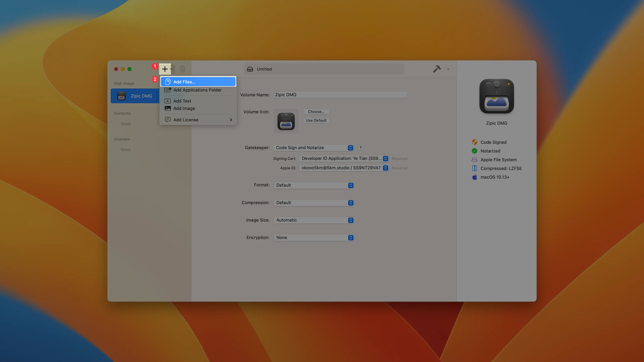Viewport: 644px width, 362px height.
Task: Click the hammer build icon
Action: click(x=437, y=69)
